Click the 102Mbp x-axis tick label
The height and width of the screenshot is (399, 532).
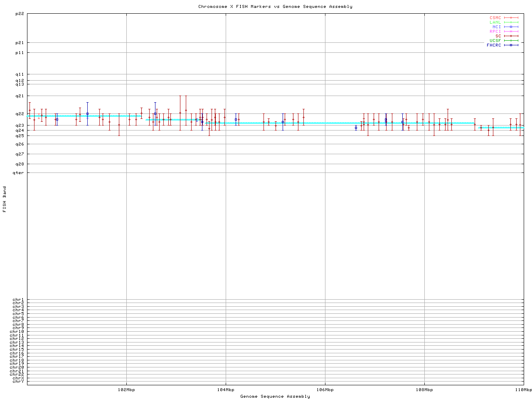click(x=126, y=390)
